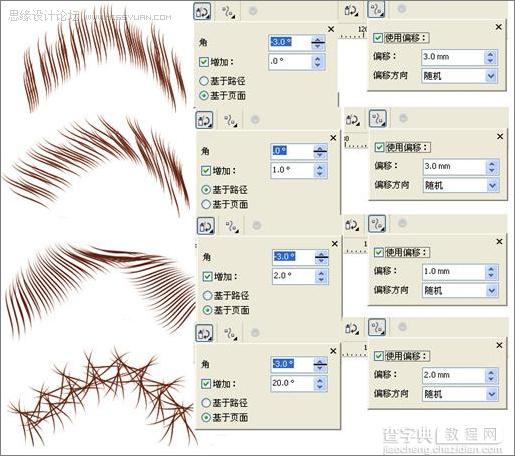Click stepper arrows of the 2.0° increment field

(321, 276)
